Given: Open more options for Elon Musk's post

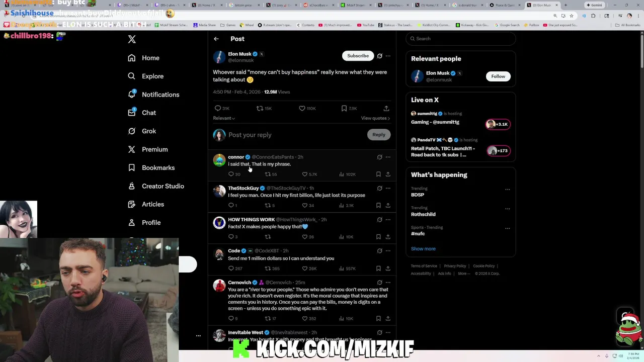Looking at the screenshot, I should click(388, 56).
